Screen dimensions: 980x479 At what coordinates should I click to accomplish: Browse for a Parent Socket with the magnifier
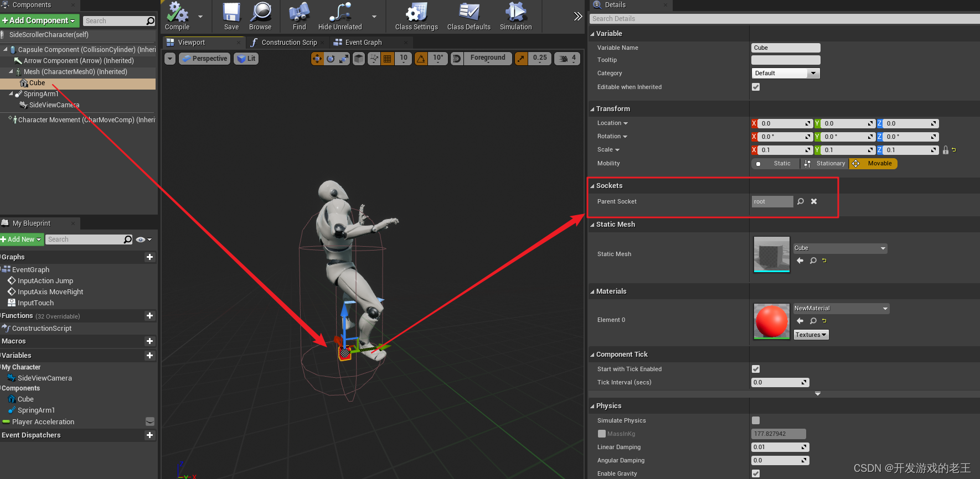801,201
